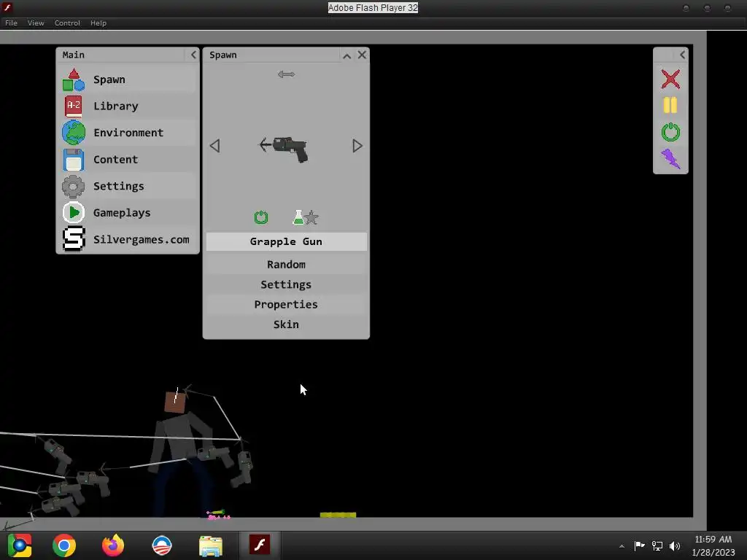Visit the Silvergames.com link
This screenshot has height=560, width=747.
tap(142, 239)
